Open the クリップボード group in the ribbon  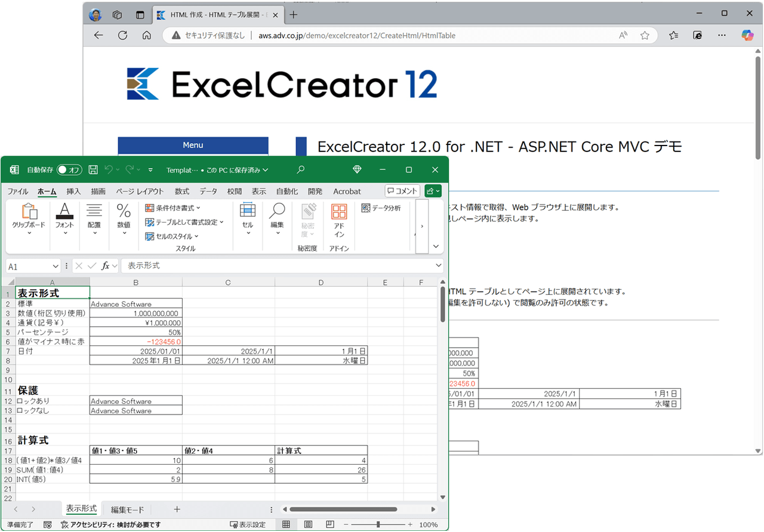pos(29,219)
